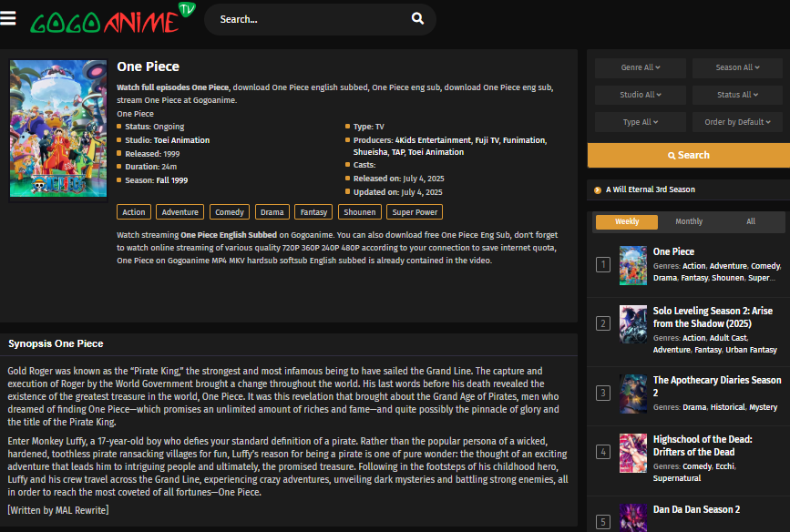This screenshot has height=532, width=790.
Task: Open A Will Eternal 3rd Season link
Action: [x=651, y=189]
